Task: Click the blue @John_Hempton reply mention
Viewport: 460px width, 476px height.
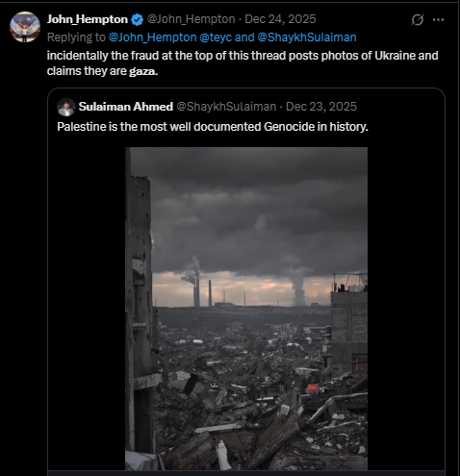Action: click(x=153, y=38)
